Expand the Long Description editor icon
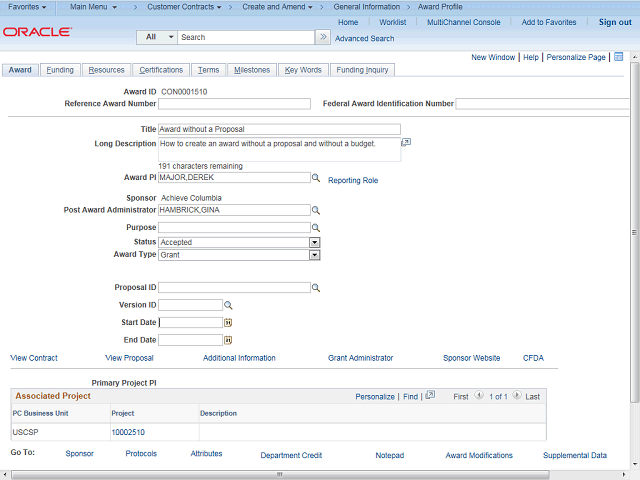The height and width of the screenshot is (480, 640). pos(406,143)
